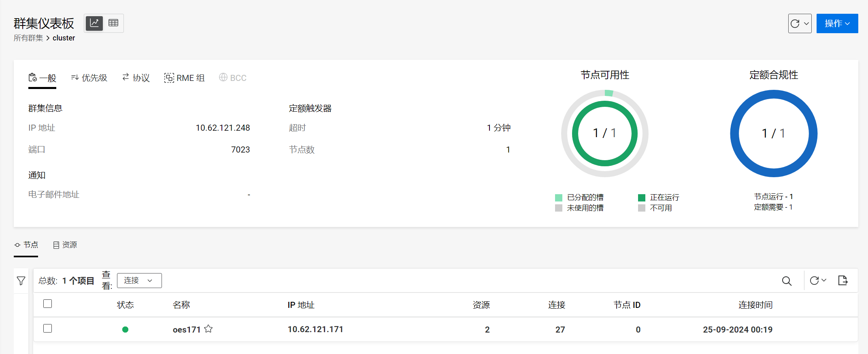Star the oes171 node as favorite
868x354 pixels.
[x=208, y=329]
